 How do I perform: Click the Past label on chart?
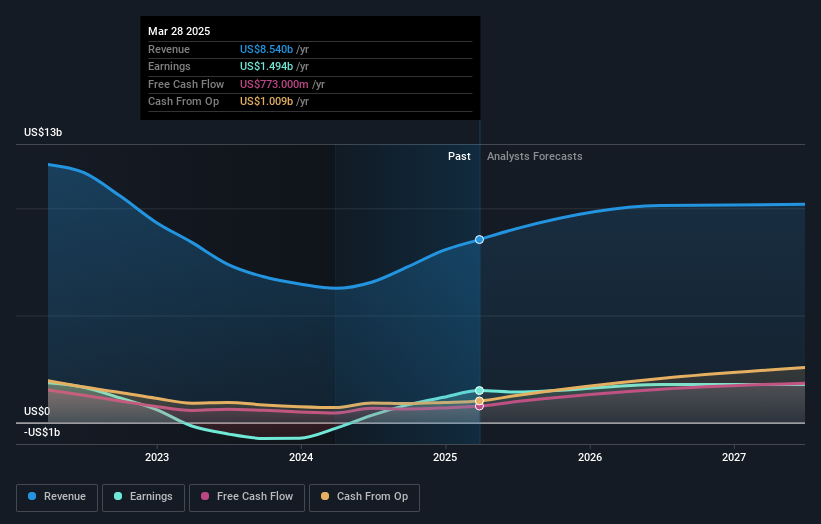[x=459, y=156]
